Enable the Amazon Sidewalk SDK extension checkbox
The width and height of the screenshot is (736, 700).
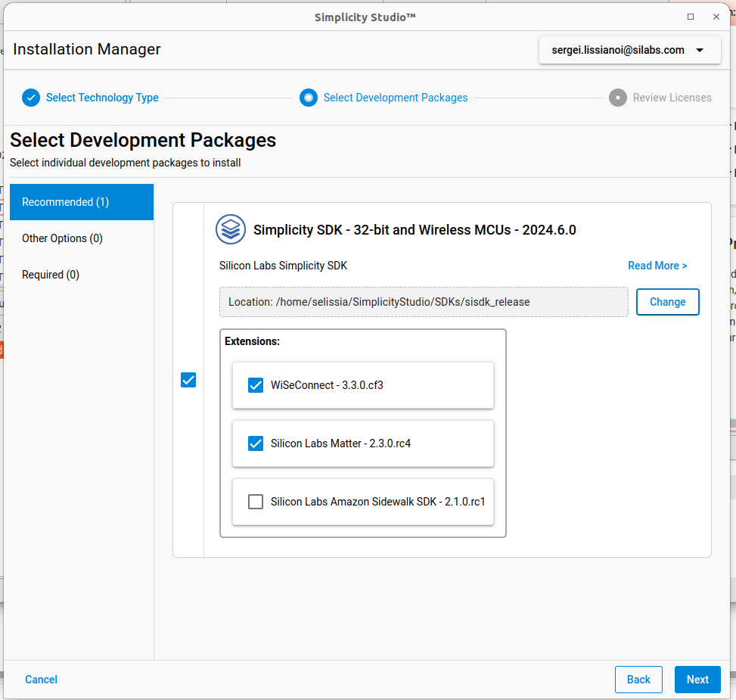point(256,502)
